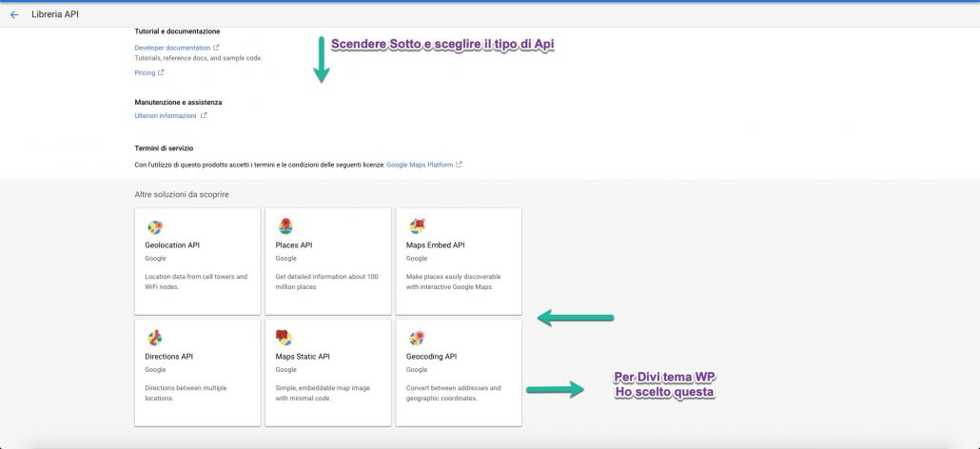Viewport: 980px width, 449px height.
Task: Click the Geocoding API icon
Action: click(x=417, y=338)
